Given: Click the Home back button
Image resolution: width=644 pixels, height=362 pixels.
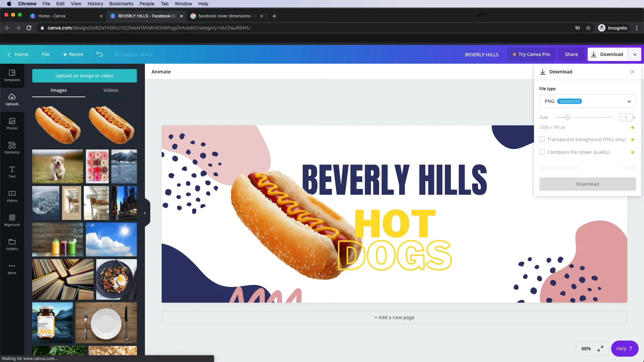Looking at the screenshot, I should pyautogui.click(x=18, y=54).
